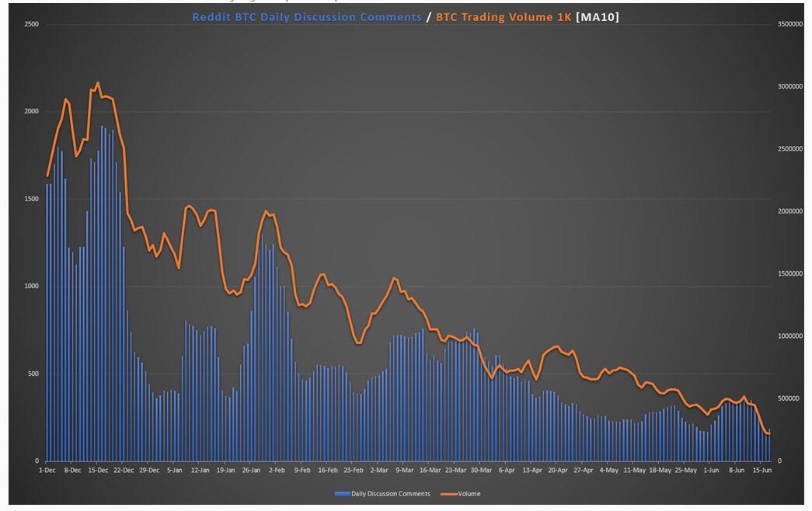Viewport: 812px width, 511px height.
Task: Click the '11-May' date label
Action: point(634,470)
